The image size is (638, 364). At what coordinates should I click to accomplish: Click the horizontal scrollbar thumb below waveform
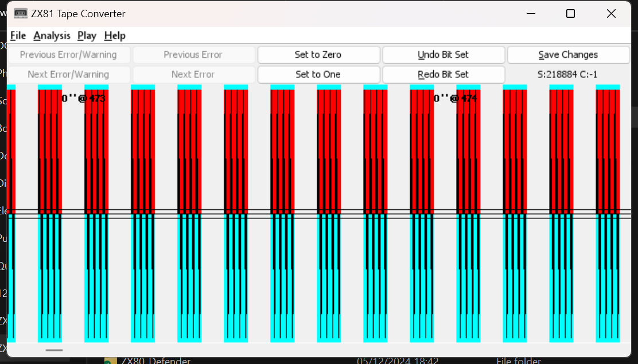pos(55,350)
